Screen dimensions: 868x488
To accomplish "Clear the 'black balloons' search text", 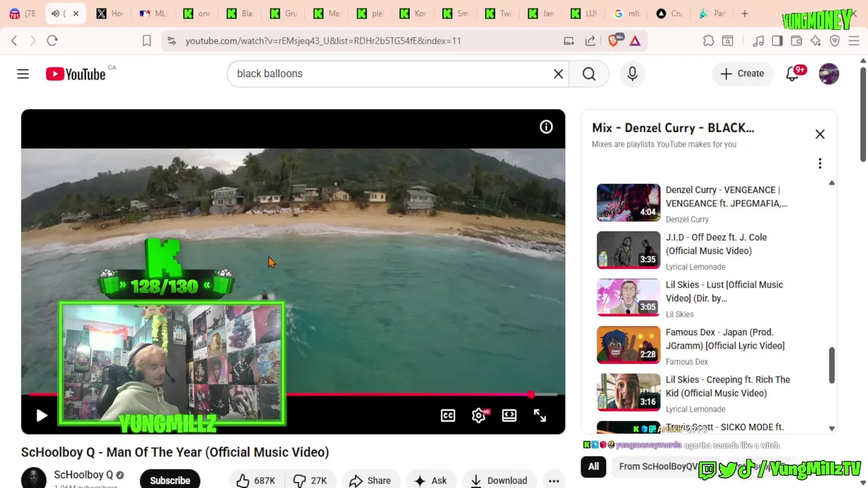I will pyautogui.click(x=558, y=74).
